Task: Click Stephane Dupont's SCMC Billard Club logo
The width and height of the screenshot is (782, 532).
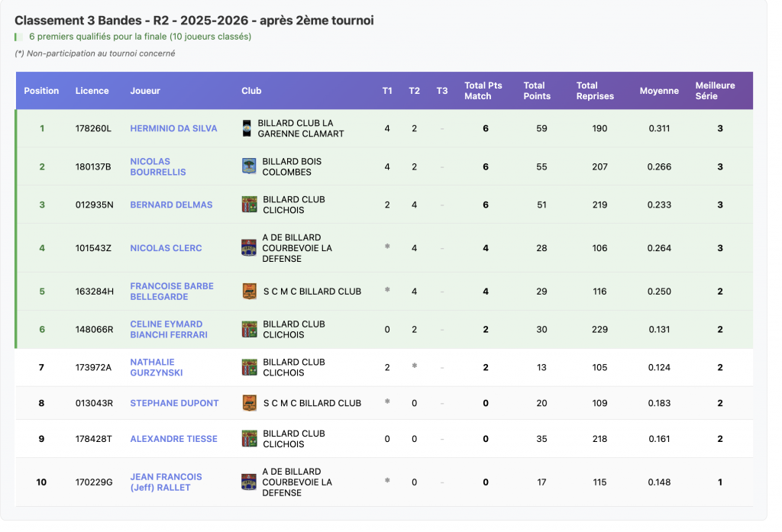Action: click(249, 403)
